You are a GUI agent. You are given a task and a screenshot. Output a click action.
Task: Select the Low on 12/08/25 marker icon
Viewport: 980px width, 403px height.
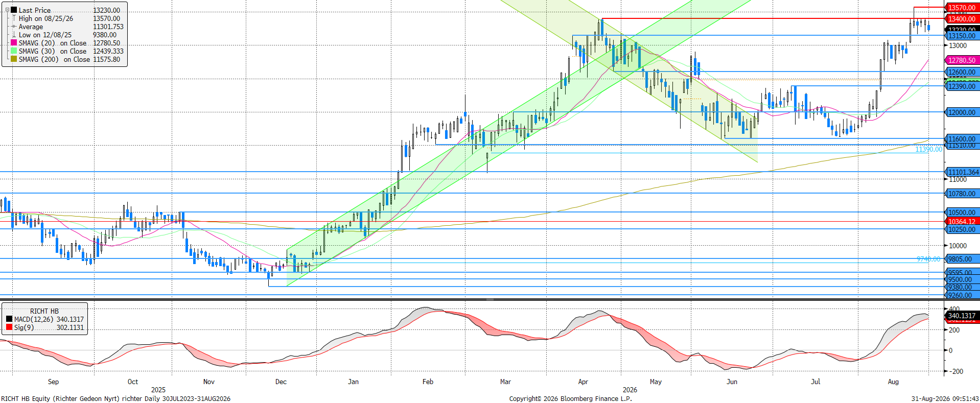click(x=14, y=35)
